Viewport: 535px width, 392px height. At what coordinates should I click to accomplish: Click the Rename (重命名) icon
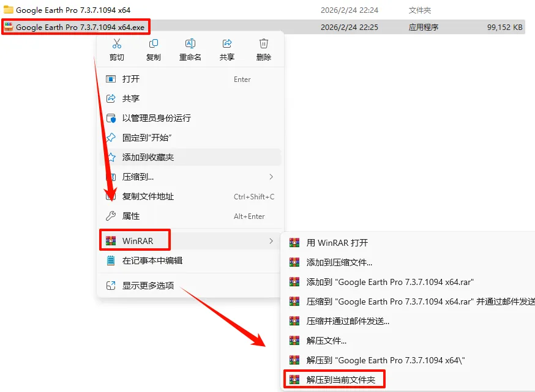coord(190,43)
